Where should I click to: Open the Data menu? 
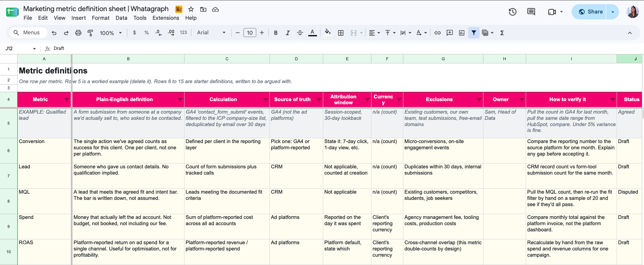tap(121, 18)
